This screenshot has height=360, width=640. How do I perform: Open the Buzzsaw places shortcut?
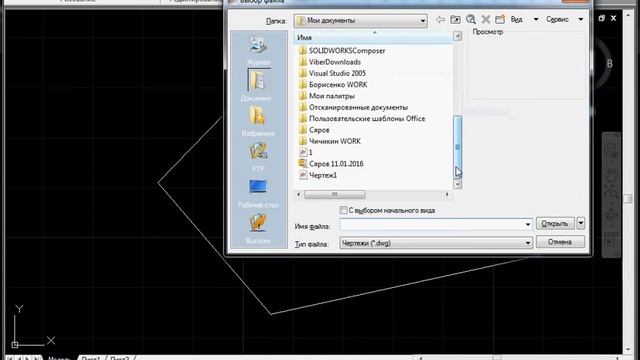(x=258, y=229)
